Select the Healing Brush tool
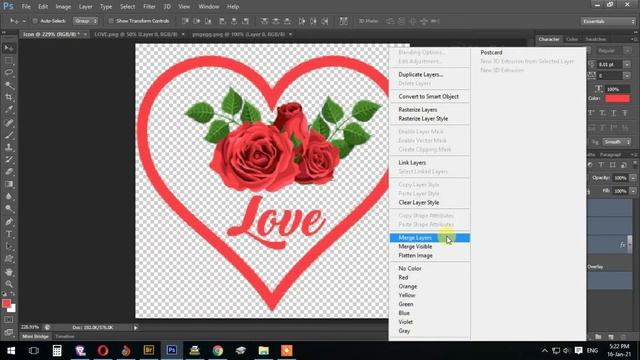 (x=9, y=122)
